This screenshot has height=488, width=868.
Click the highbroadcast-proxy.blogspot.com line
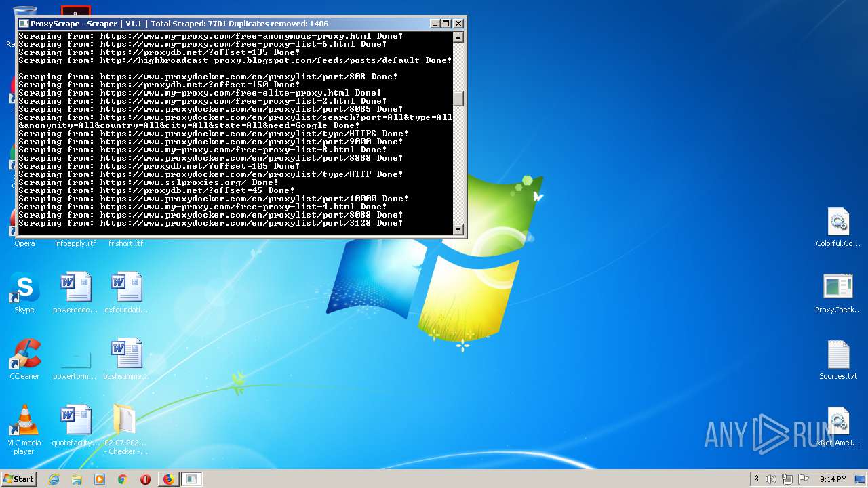235,60
